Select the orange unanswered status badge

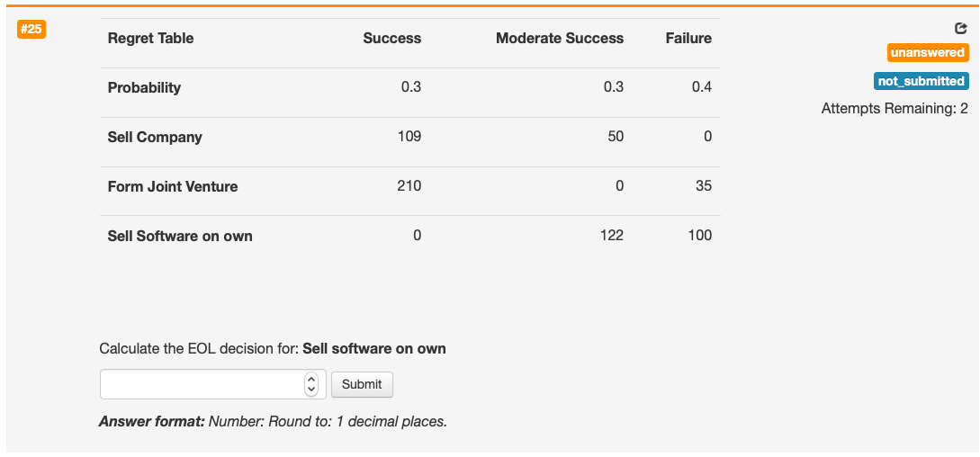tap(928, 52)
